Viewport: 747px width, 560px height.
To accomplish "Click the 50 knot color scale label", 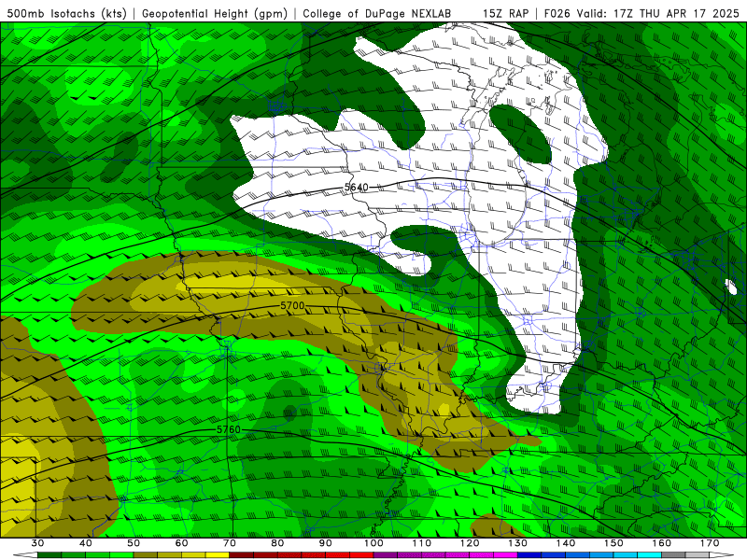I will tap(134, 543).
